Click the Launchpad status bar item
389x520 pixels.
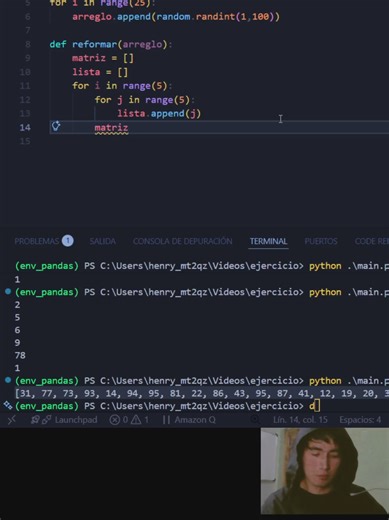(64, 420)
